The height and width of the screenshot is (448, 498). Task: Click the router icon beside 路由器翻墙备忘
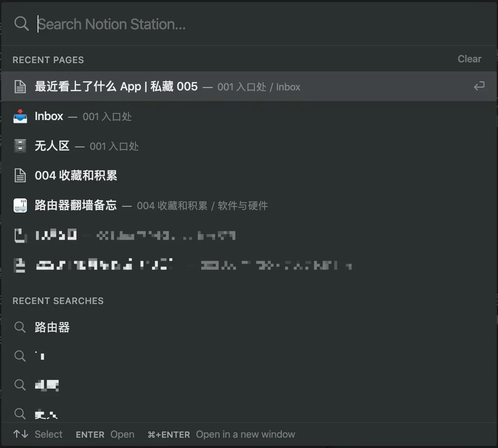(20, 205)
